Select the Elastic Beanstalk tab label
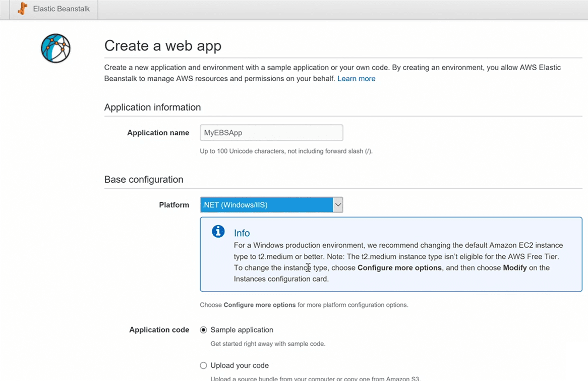Image resolution: width=588 pixels, height=381 pixels. point(61,9)
